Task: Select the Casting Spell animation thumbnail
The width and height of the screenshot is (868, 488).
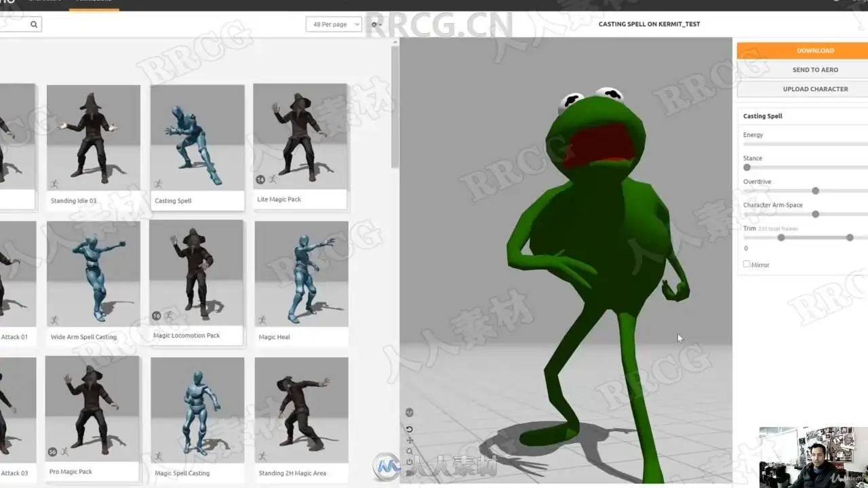Action: [x=197, y=138]
